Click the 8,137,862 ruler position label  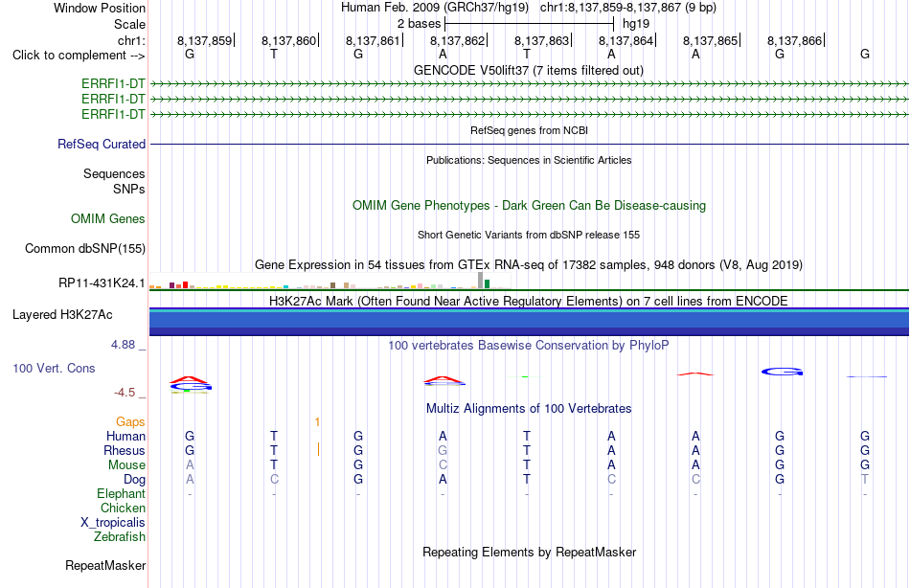click(457, 40)
